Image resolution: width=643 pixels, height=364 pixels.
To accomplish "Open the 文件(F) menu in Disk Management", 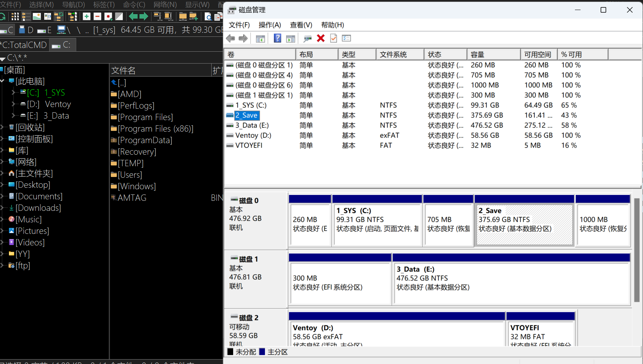I will point(239,25).
